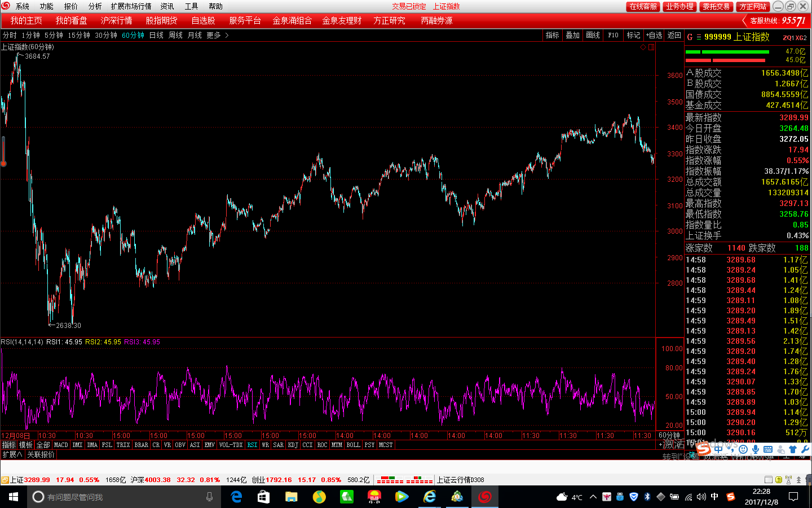
Task: Go to 我的主页 tab
Action: click(27, 20)
